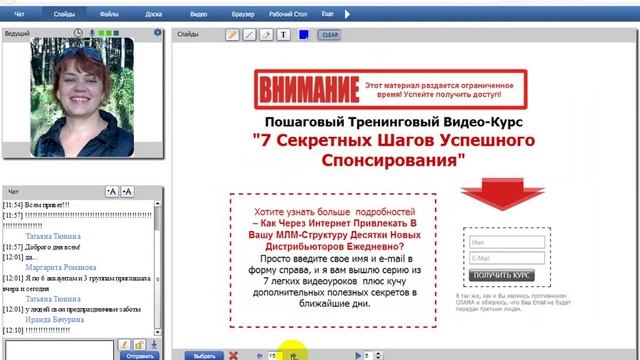Switch to the Слайды tab
The width and height of the screenshot is (640, 360).
coord(64,14)
